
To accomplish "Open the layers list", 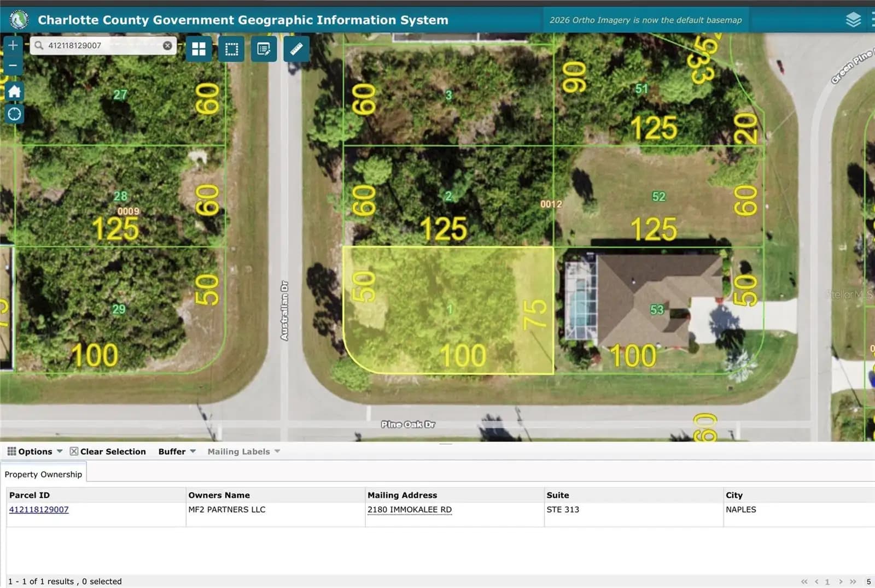I will coord(853,20).
